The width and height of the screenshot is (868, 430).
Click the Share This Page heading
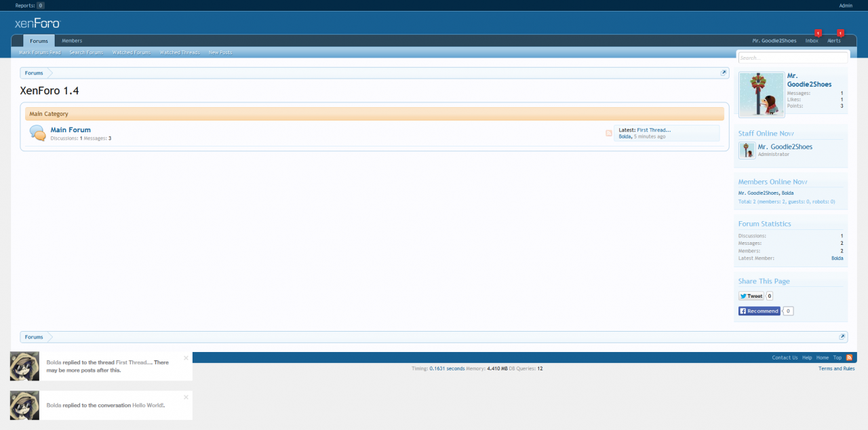tap(764, 281)
